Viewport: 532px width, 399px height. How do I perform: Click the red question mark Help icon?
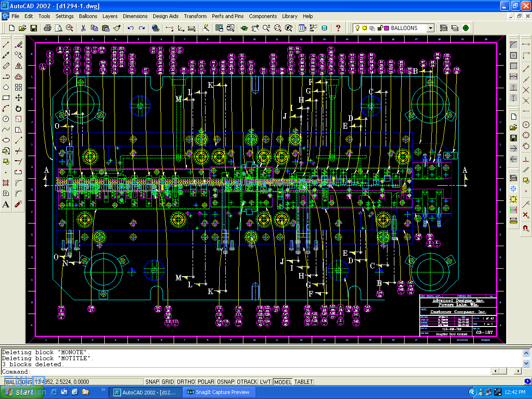point(338,28)
